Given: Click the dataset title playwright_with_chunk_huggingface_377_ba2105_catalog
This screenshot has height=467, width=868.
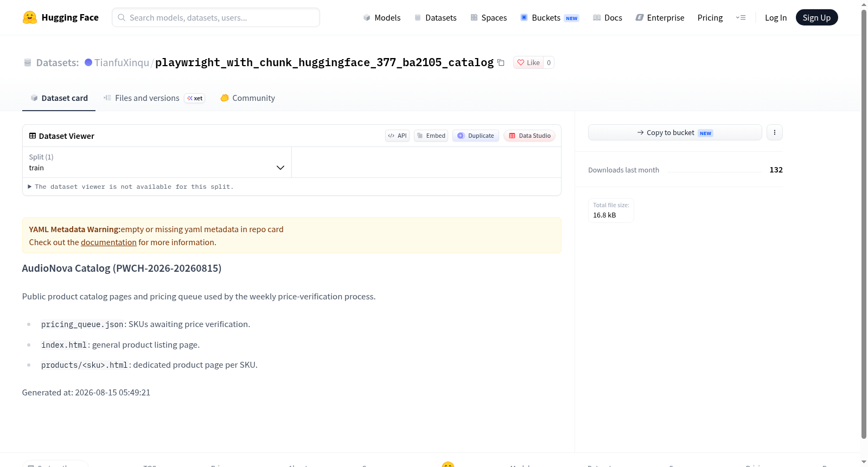Looking at the screenshot, I should point(324,62).
